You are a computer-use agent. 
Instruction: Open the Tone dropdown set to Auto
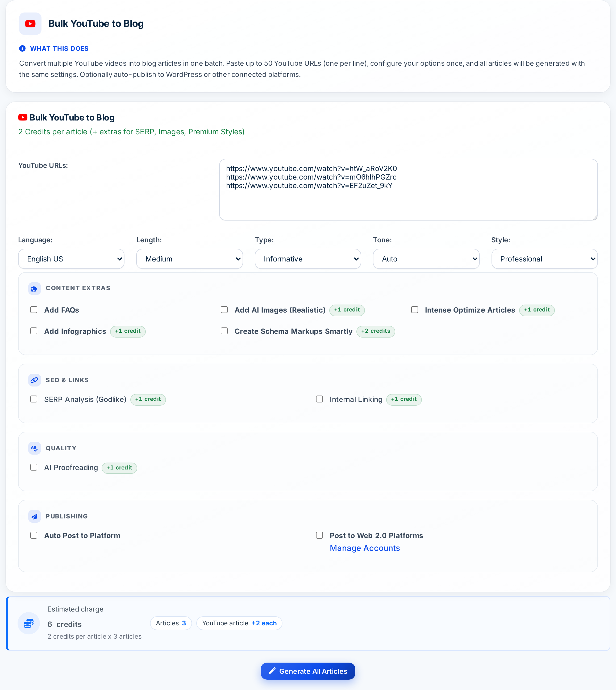click(426, 259)
